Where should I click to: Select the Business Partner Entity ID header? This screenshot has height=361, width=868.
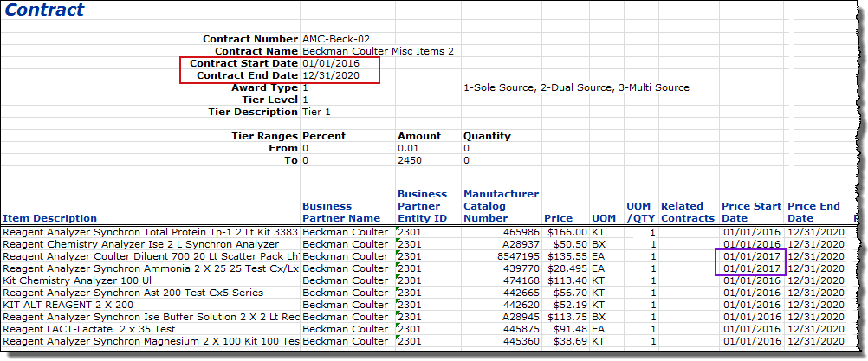coord(422,206)
